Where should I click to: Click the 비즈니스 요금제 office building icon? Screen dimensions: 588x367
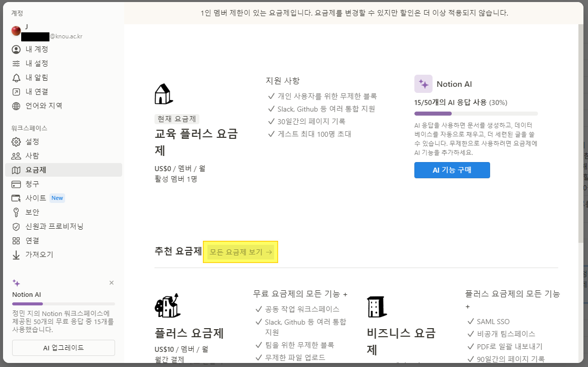[377, 306]
